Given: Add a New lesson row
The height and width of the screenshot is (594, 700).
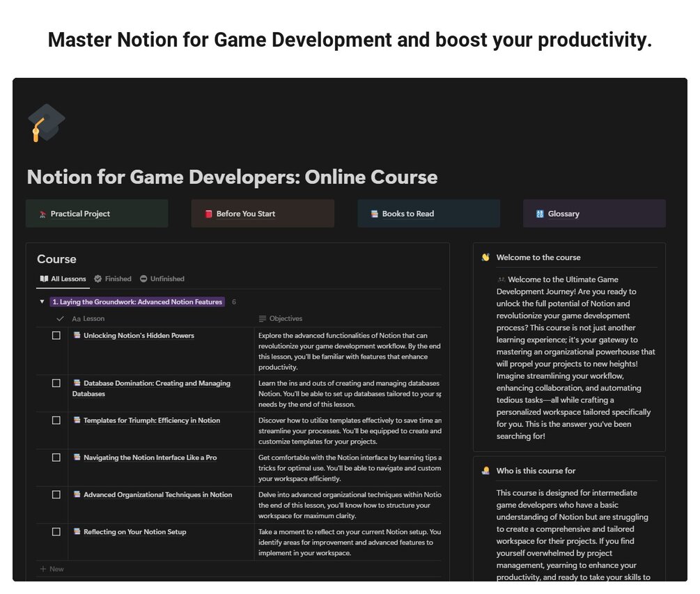Looking at the screenshot, I should (x=52, y=569).
